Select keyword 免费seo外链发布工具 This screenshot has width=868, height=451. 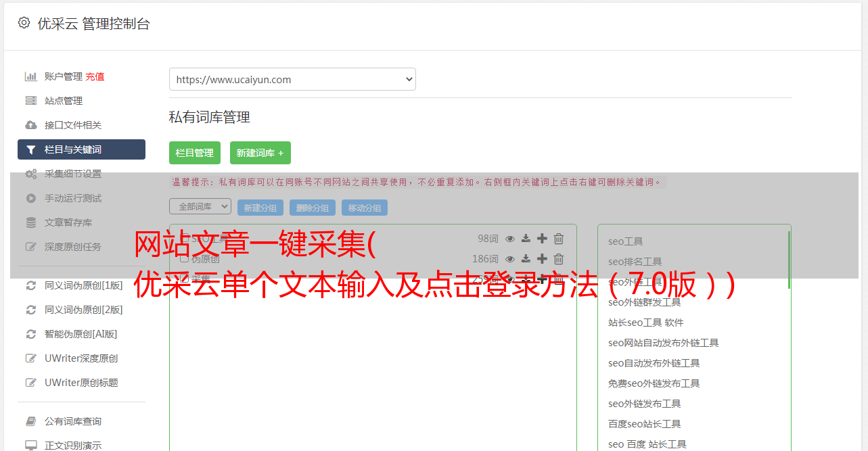pyautogui.click(x=654, y=383)
